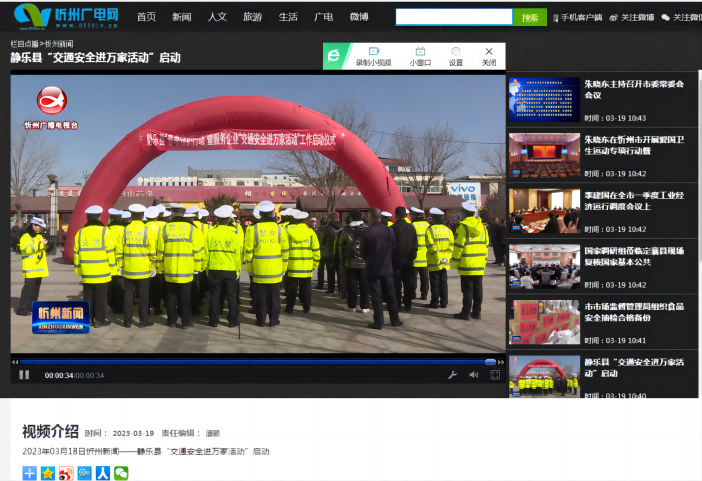This screenshot has width=702, height=481.
Task: Click the QQ Zone star share icon
Action: (x=47, y=473)
